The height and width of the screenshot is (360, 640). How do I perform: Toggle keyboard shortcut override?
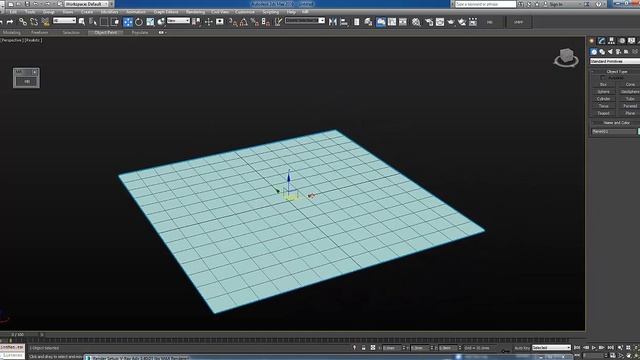tap(220, 22)
